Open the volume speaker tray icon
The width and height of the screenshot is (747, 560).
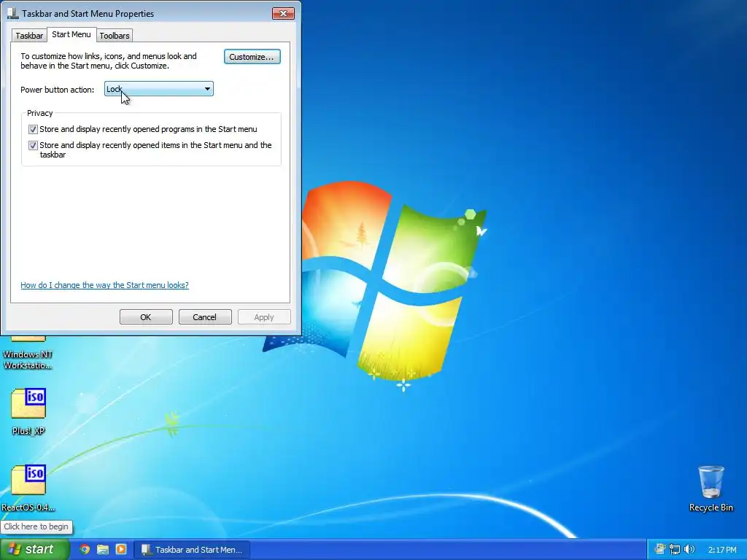tap(689, 550)
